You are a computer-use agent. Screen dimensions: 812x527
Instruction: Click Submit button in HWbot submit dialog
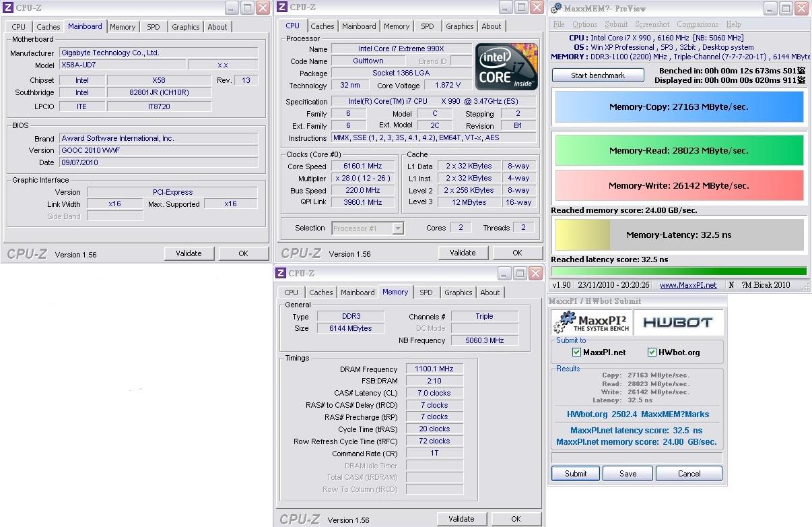pos(576,473)
